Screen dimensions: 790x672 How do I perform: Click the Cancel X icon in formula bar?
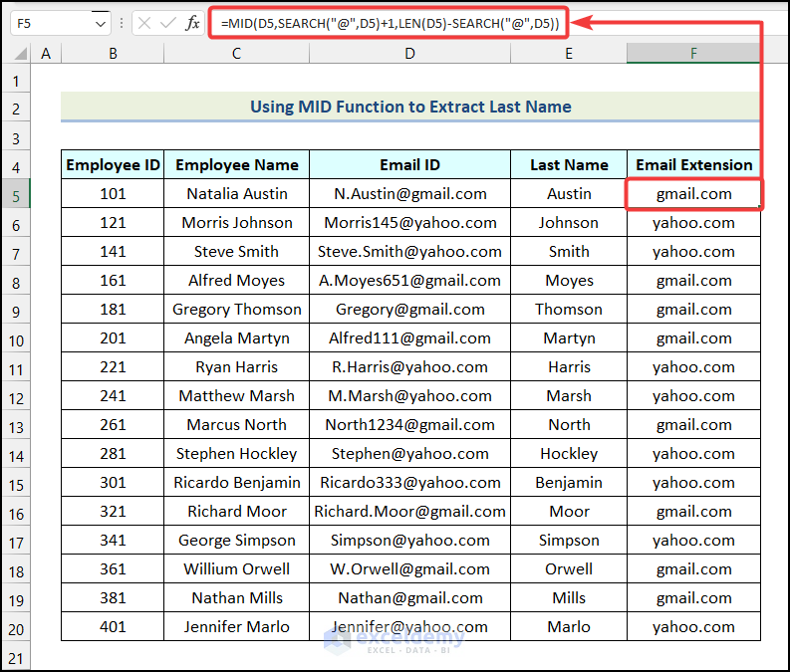[144, 23]
